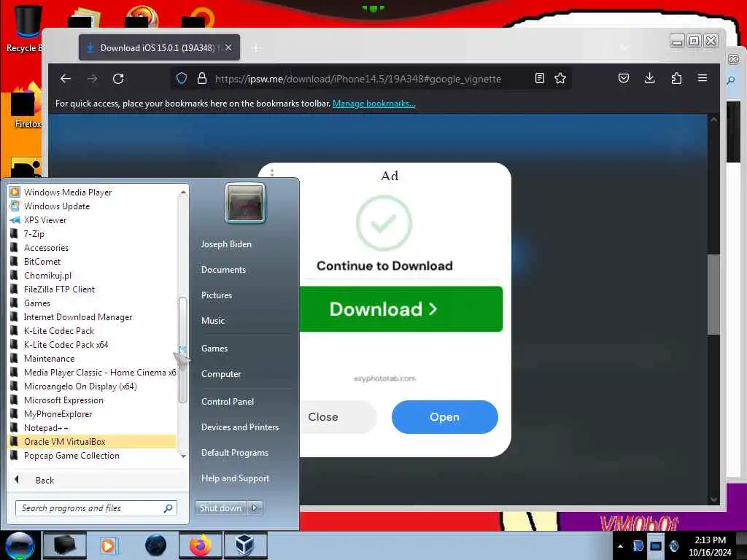
Task: Open Default Programs
Action: [235, 453]
